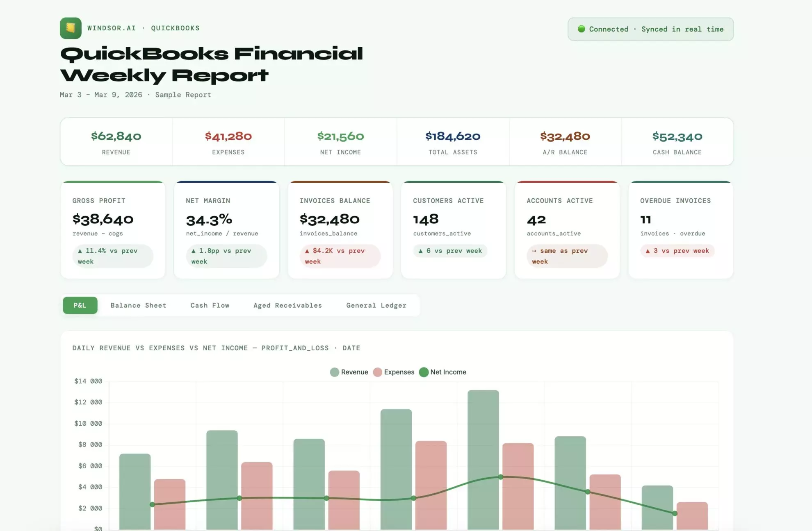
Task: Click the red up-arrow on Invoices Balance badge
Action: pyautogui.click(x=307, y=250)
